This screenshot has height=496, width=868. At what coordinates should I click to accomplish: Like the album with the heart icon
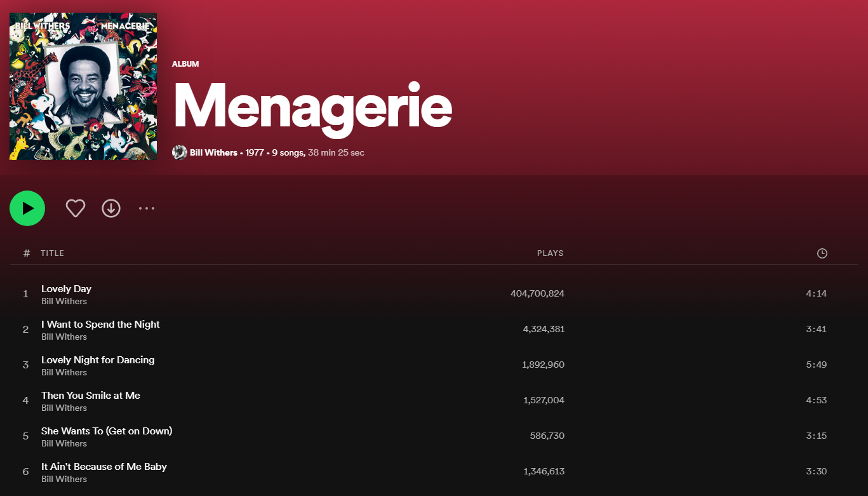pos(76,208)
